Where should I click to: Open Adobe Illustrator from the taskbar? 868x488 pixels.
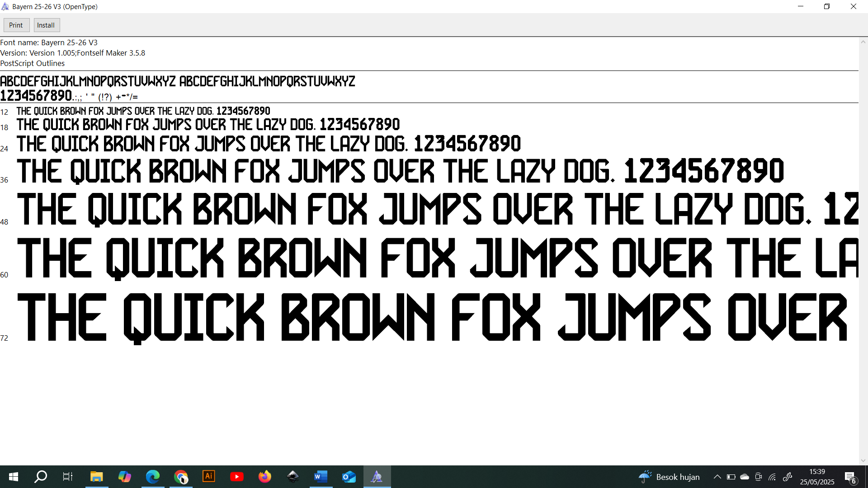coord(209,477)
